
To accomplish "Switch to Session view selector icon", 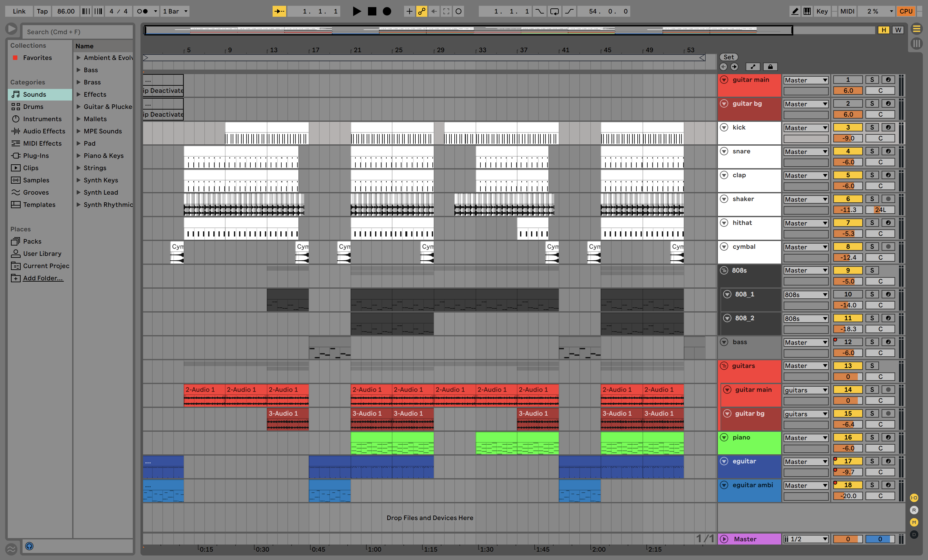I will (917, 43).
